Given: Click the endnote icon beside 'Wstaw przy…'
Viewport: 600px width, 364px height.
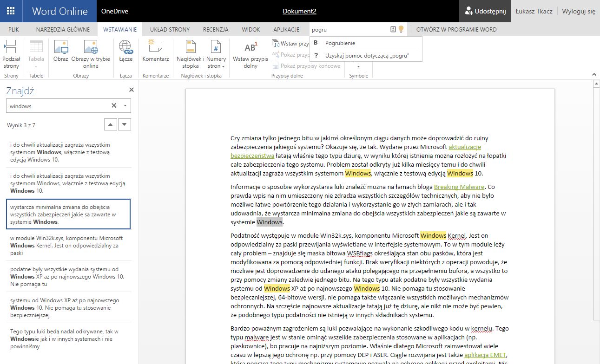Looking at the screenshot, I should (276, 43).
